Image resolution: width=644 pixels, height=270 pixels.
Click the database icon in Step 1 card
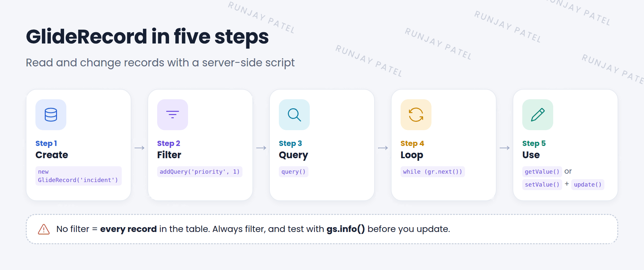click(51, 115)
